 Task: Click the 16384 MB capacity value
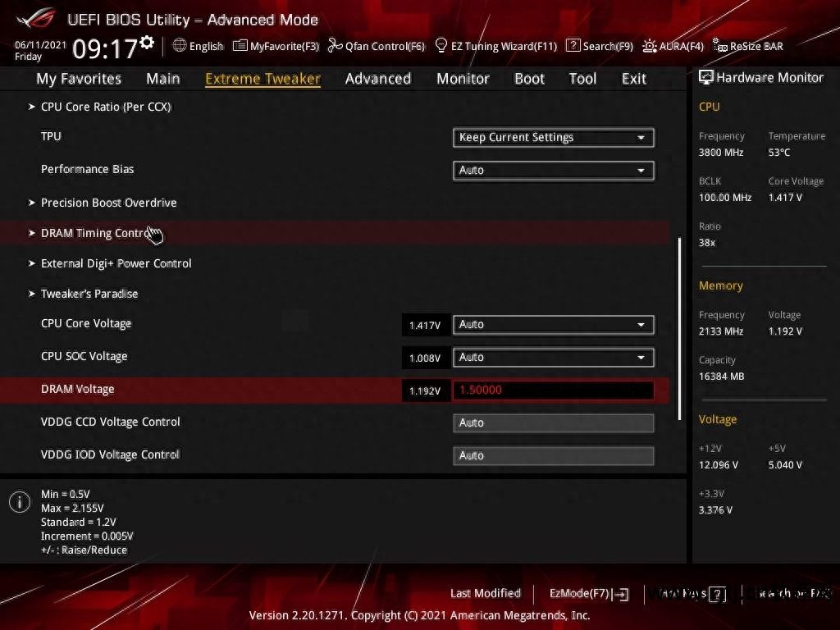pos(722,377)
